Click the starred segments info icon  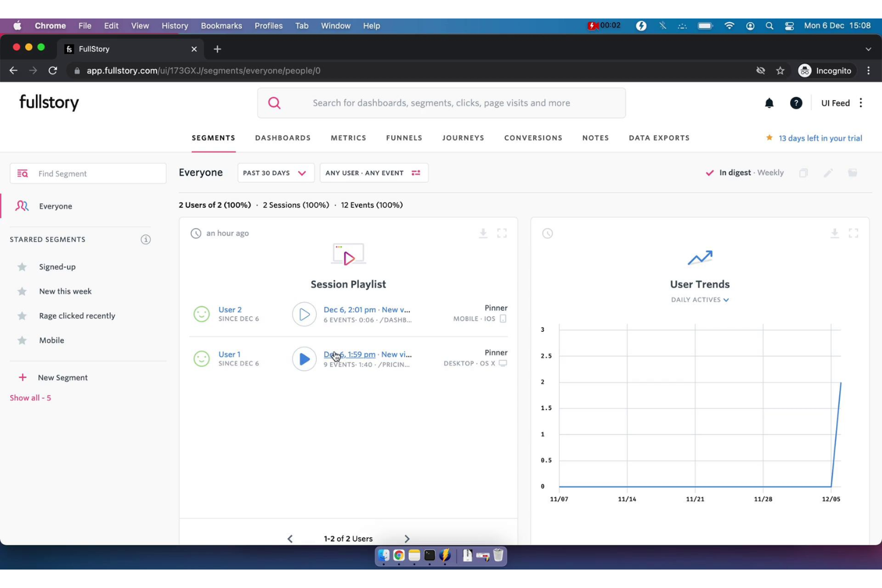[x=145, y=239]
